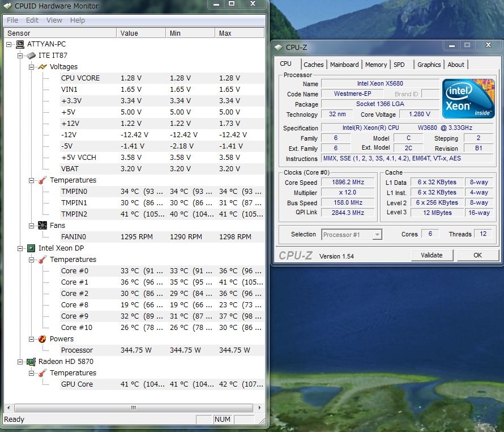Click the ITE IT87 chip icon
The image size is (504, 432).
tap(31, 56)
